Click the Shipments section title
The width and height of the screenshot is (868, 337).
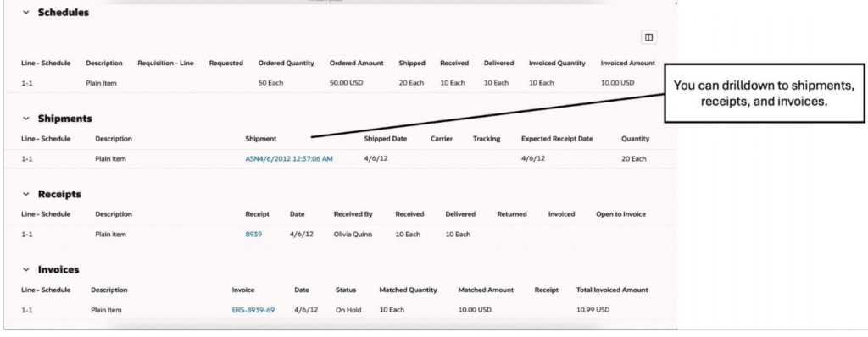[64, 119]
